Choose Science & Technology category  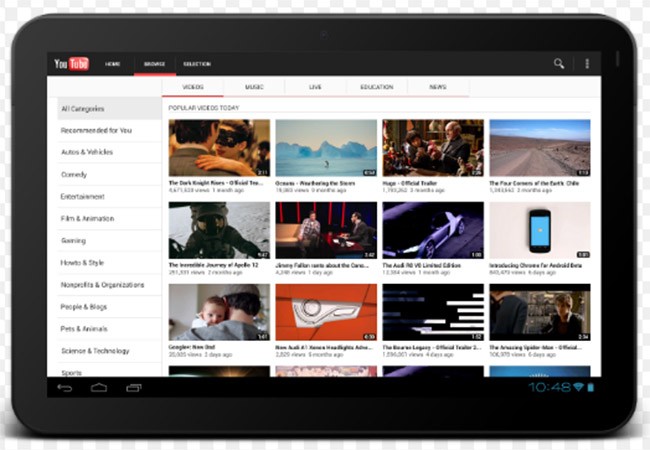pyautogui.click(x=109, y=351)
